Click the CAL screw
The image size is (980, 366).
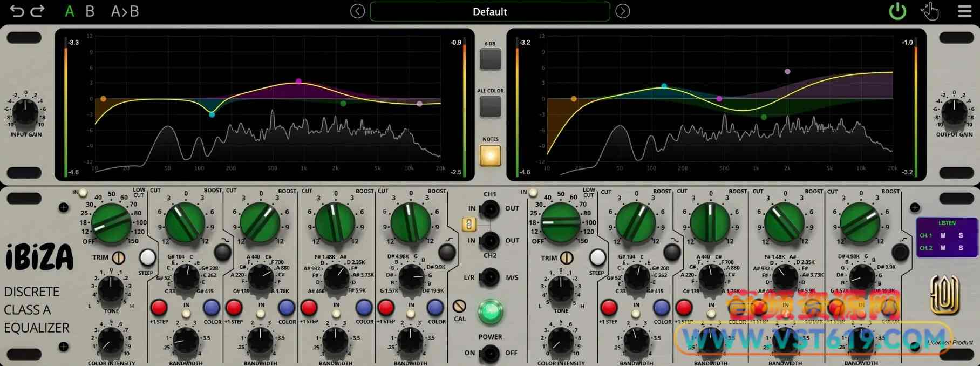tap(459, 307)
